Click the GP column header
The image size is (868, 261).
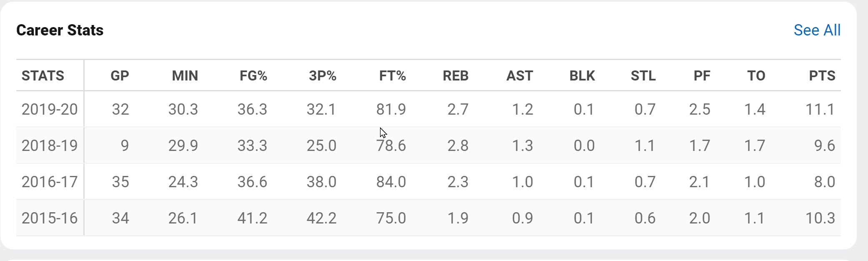coord(120,75)
